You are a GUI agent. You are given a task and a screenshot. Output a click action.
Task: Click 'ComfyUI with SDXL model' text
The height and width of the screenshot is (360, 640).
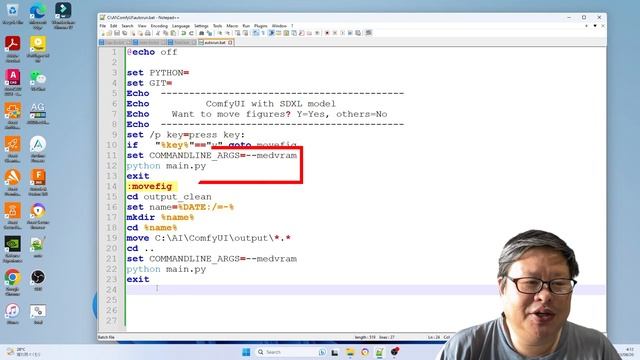coord(270,104)
